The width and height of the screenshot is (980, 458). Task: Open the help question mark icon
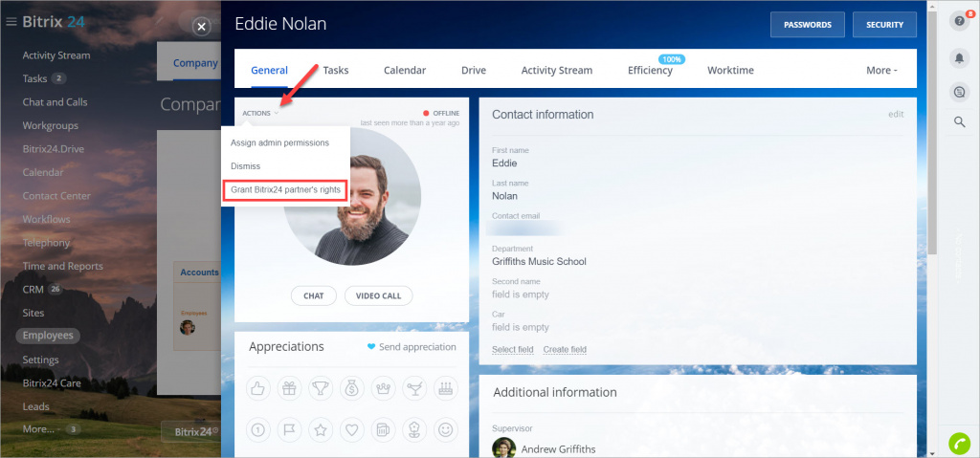pyautogui.click(x=959, y=21)
